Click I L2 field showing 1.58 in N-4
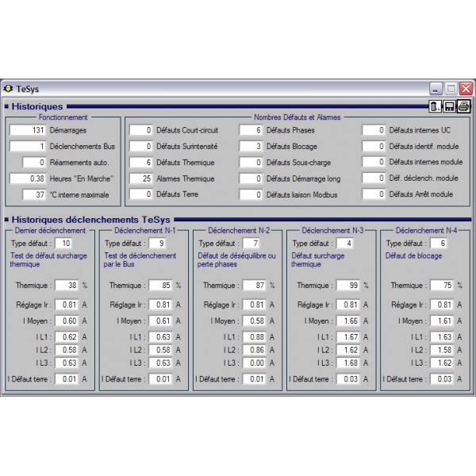 pos(442,350)
